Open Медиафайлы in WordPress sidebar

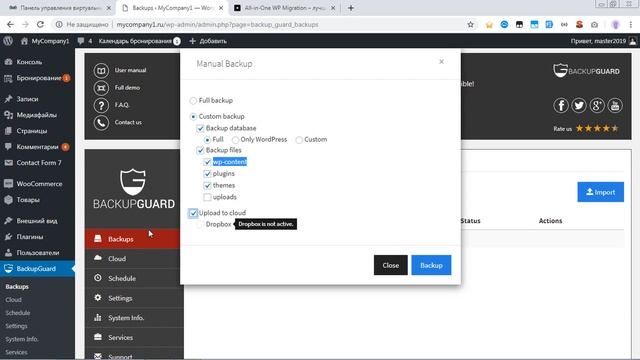point(37,115)
